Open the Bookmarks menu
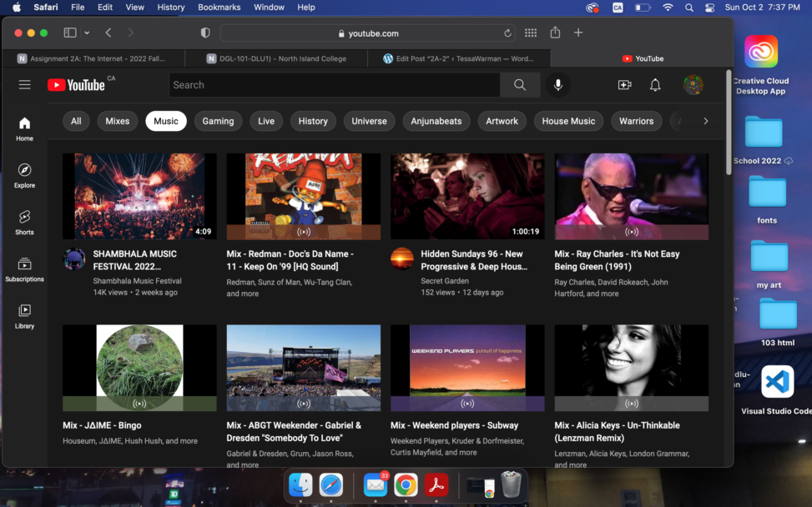The height and width of the screenshot is (507, 812). [x=219, y=8]
